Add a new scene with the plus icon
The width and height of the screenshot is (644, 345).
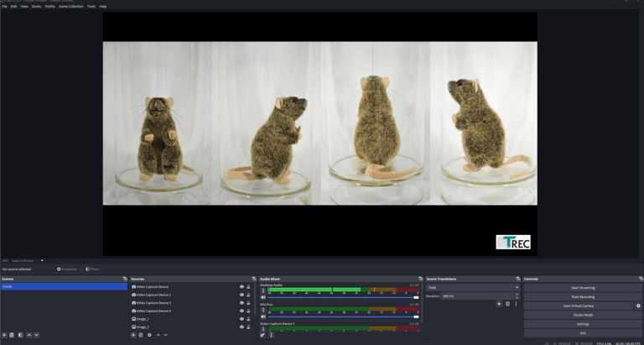click(4, 335)
